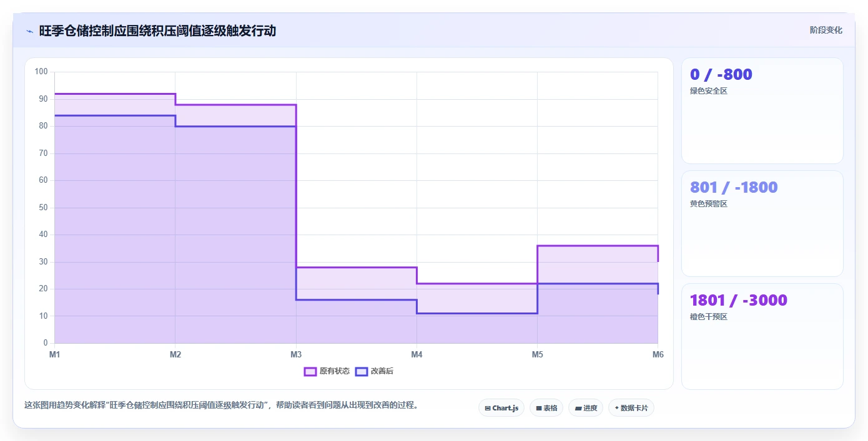Click the lightning icon beside the title
Image resolution: width=868 pixels, height=441 pixels.
[30, 31]
